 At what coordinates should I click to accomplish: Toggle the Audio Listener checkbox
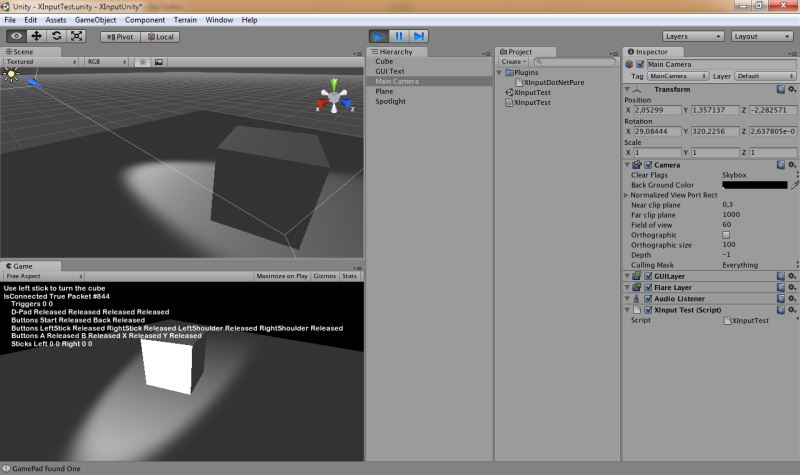tap(648, 298)
